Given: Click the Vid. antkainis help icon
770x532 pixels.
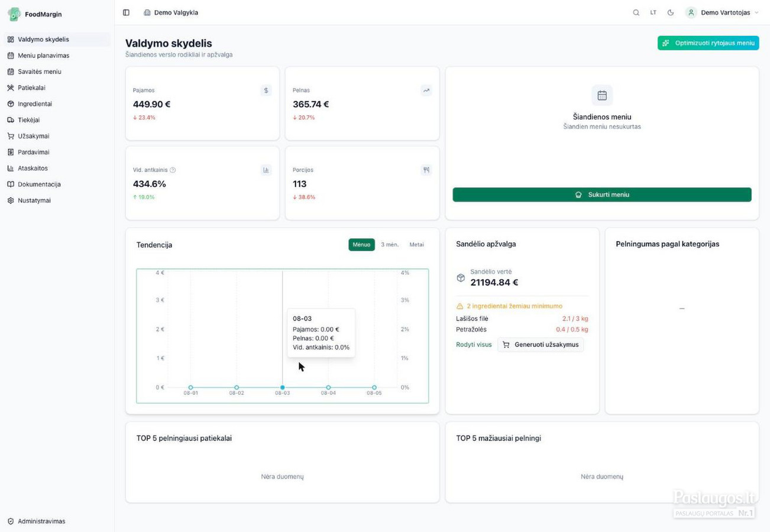Looking at the screenshot, I should coord(173,170).
